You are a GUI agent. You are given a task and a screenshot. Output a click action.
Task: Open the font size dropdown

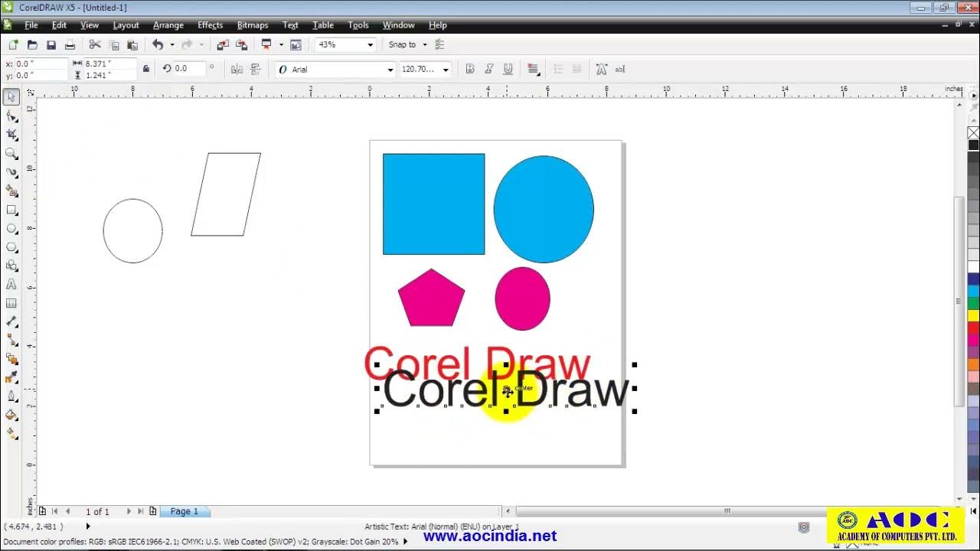(446, 70)
